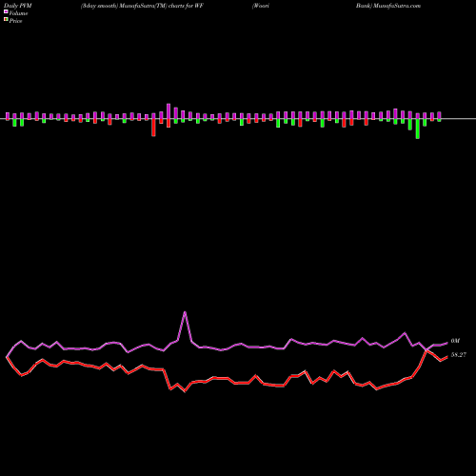Click the 0M volume line end label
This screenshot has width=476, height=476.
point(455,341)
